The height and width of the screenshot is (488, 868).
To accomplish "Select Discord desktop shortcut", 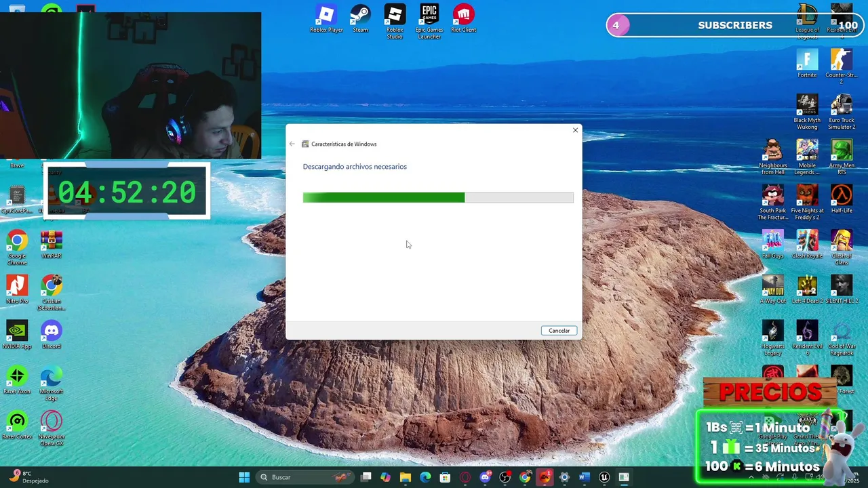I will pos(52,335).
